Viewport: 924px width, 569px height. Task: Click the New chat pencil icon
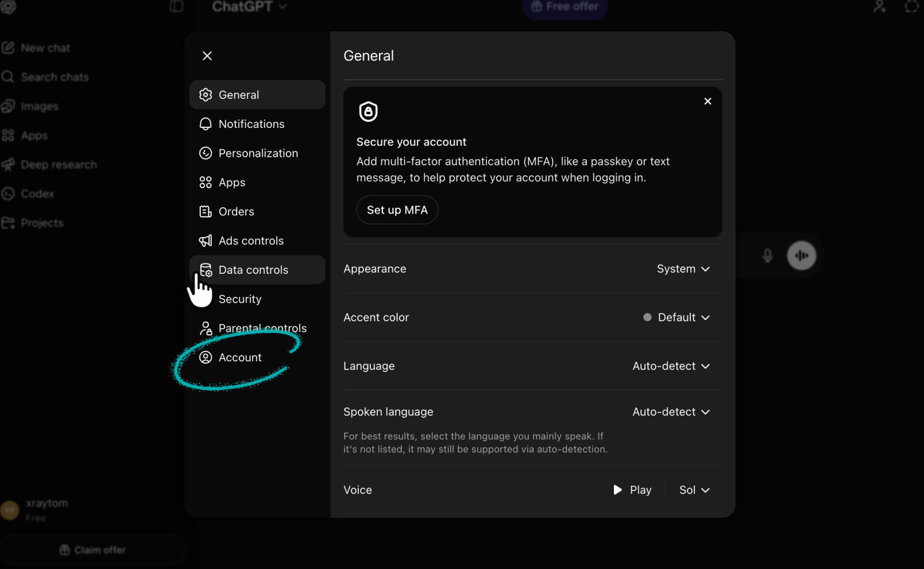pos(8,48)
